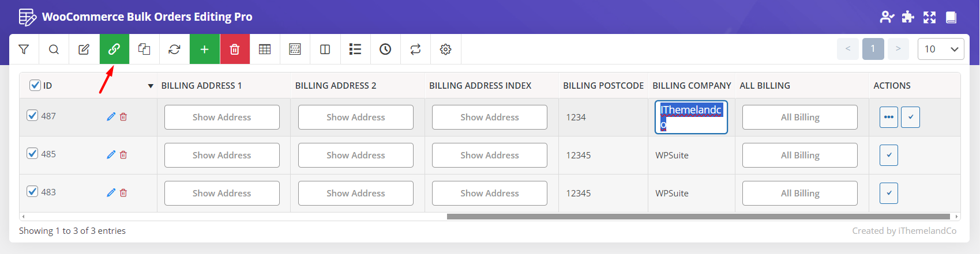The width and height of the screenshot is (980, 254).
Task: Click All Billing button for order 483
Action: (x=799, y=193)
